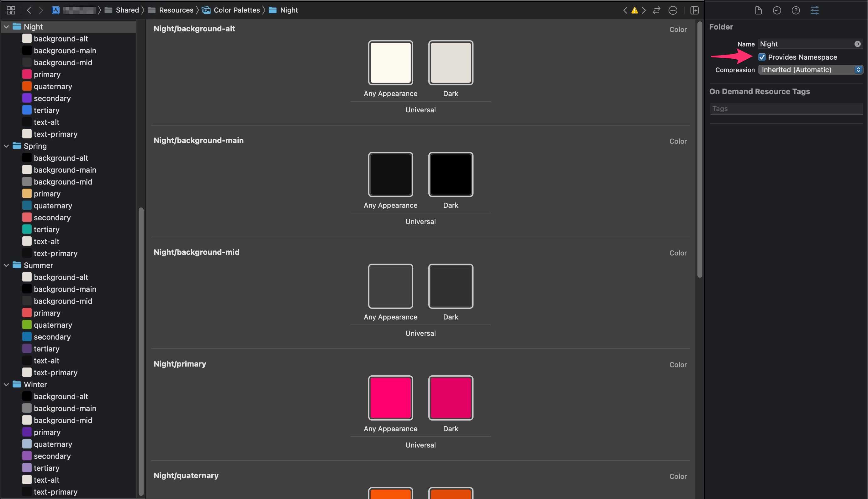The width and height of the screenshot is (868, 499).
Task: Uncheck the Provides Namespace checkbox
Action: [762, 57]
